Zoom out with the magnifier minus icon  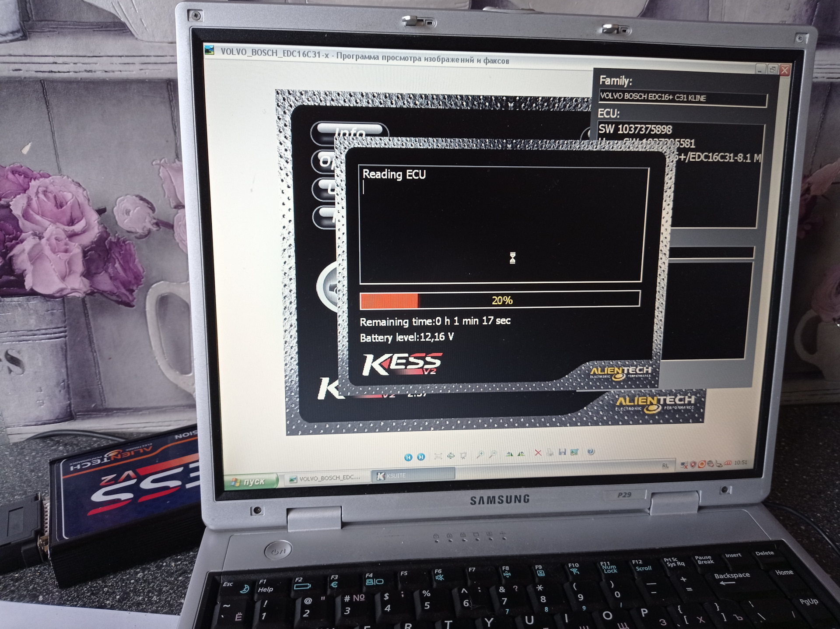(x=493, y=454)
